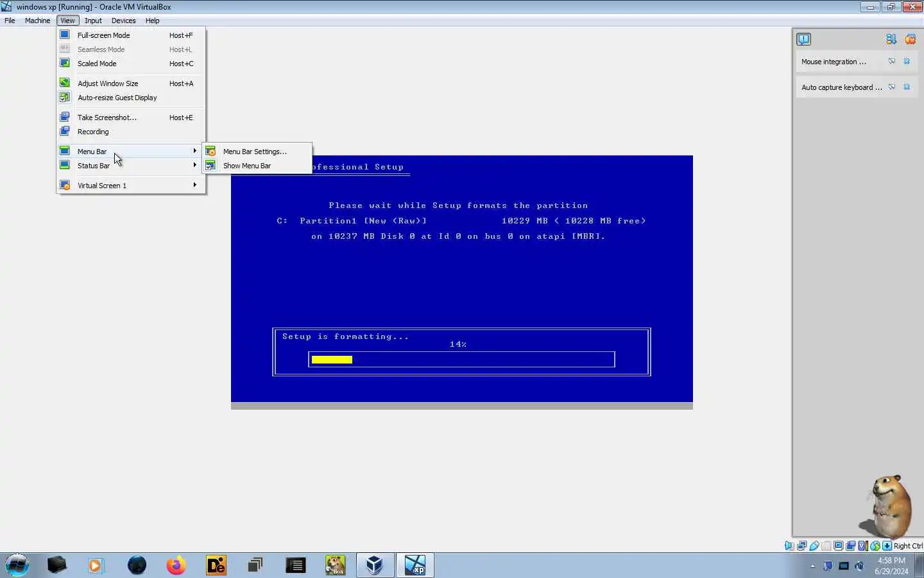The height and width of the screenshot is (578, 924).
Task: Dismiss the Auto capture keyboard notification
Action: point(907,87)
